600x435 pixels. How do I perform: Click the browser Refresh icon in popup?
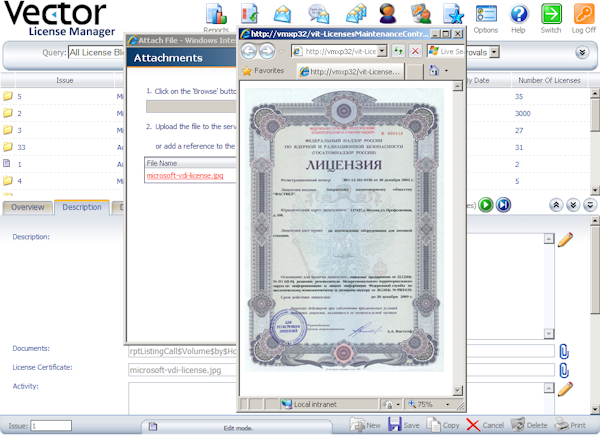coord(398,51)
